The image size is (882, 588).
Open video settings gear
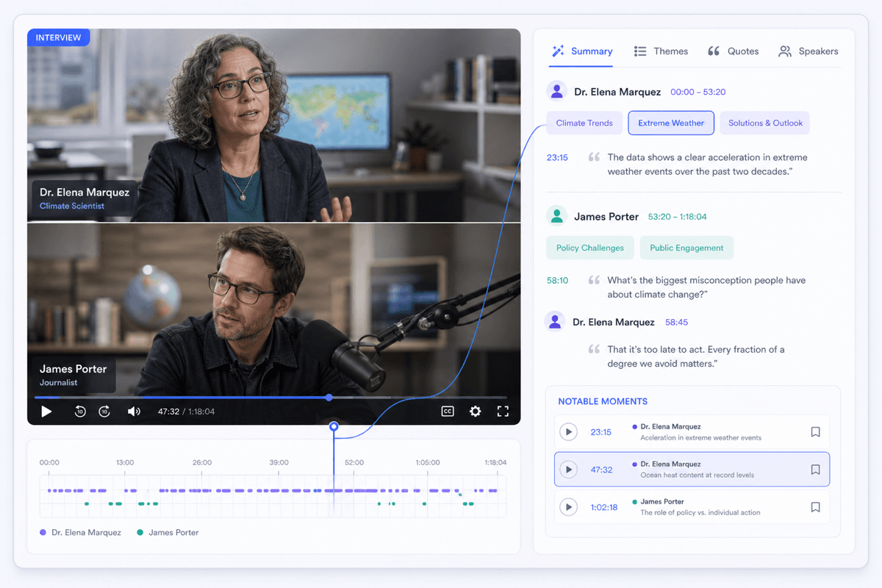[x=476, y=412]
